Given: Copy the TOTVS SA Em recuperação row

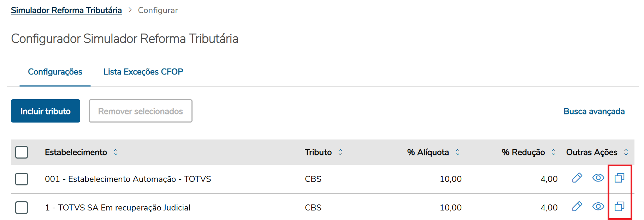Looking at the screenshot, I should click(x=619, y=206).
